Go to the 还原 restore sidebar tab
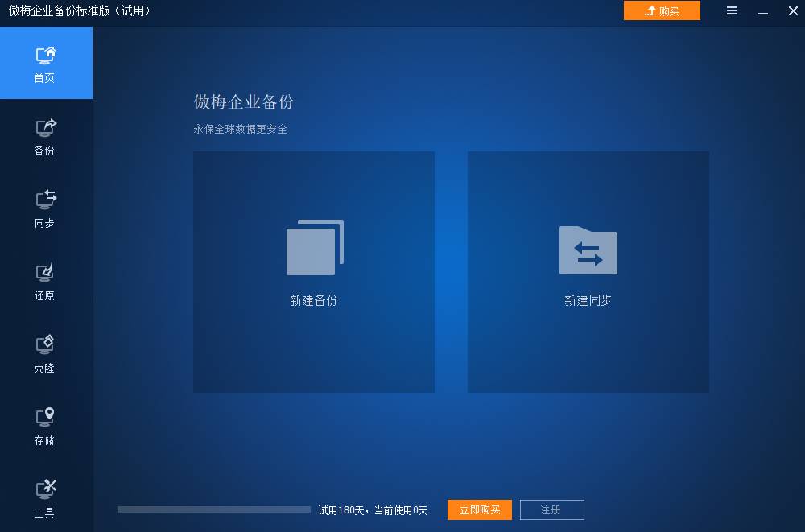This screenshot has width=805, height=532. (46, 282)
